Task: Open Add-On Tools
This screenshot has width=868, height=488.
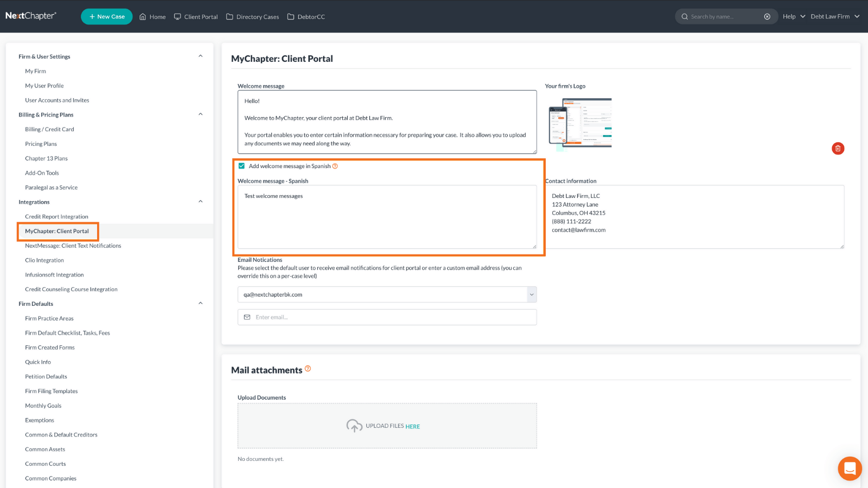Action: 42,173
